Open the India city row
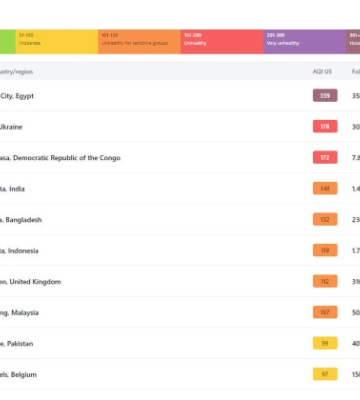 [180, 189]
